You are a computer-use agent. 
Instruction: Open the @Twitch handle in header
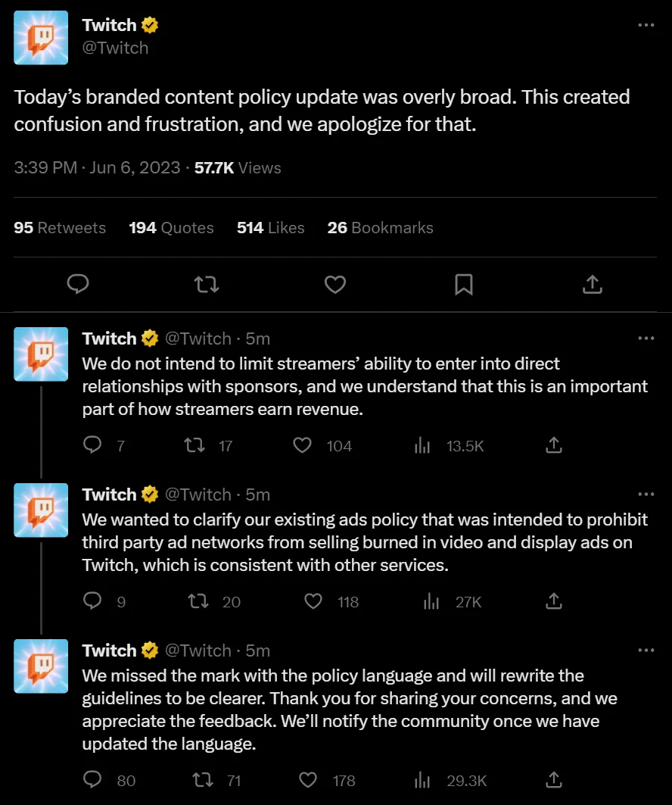(115, 48)
